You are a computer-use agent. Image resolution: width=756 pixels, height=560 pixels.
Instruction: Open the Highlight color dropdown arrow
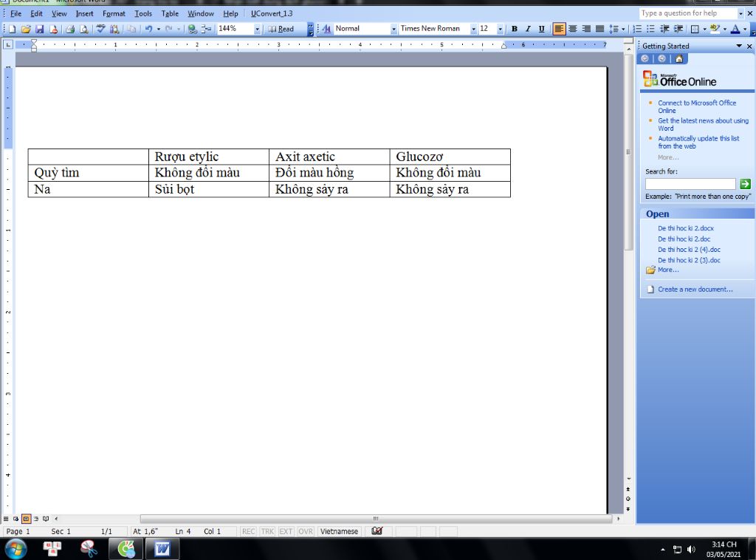(x=725, y=29)
